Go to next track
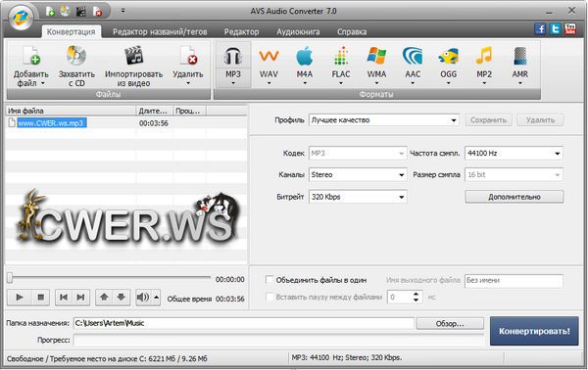Viewport: 588px width, 370px height. (80, 298)
